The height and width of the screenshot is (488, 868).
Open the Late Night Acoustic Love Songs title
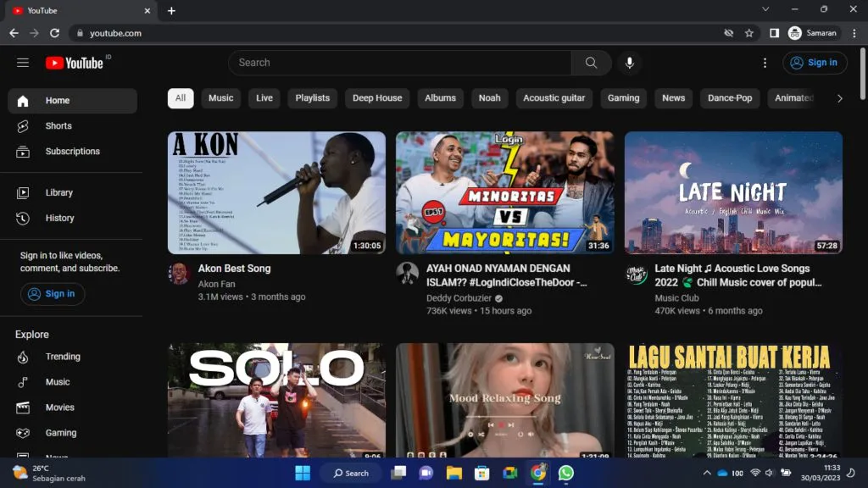[738, 275]
